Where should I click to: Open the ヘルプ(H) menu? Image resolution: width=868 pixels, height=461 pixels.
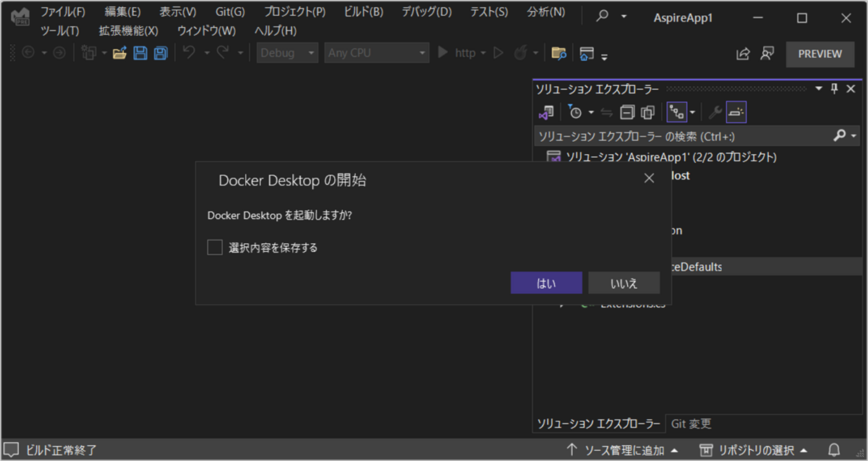[276, 30]
